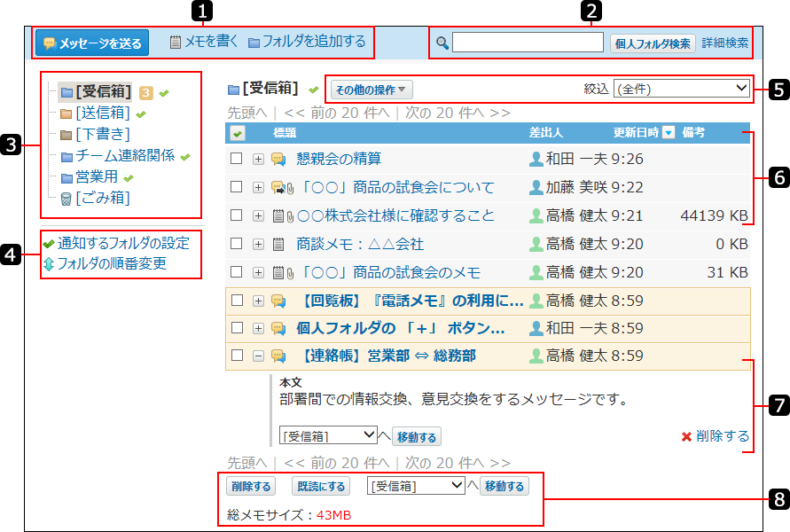Select the [受信箱] folder in tree
This screenshot has width=790, height=532.
click(103, 92)
